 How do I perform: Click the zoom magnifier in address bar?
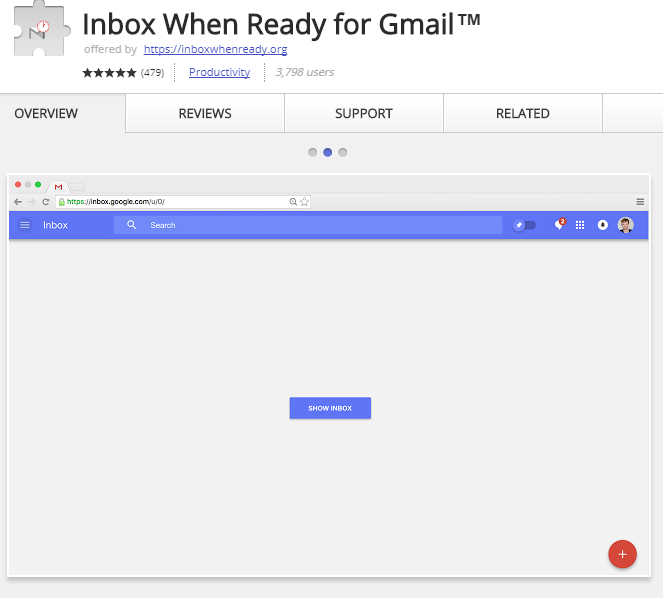point(293,202)
